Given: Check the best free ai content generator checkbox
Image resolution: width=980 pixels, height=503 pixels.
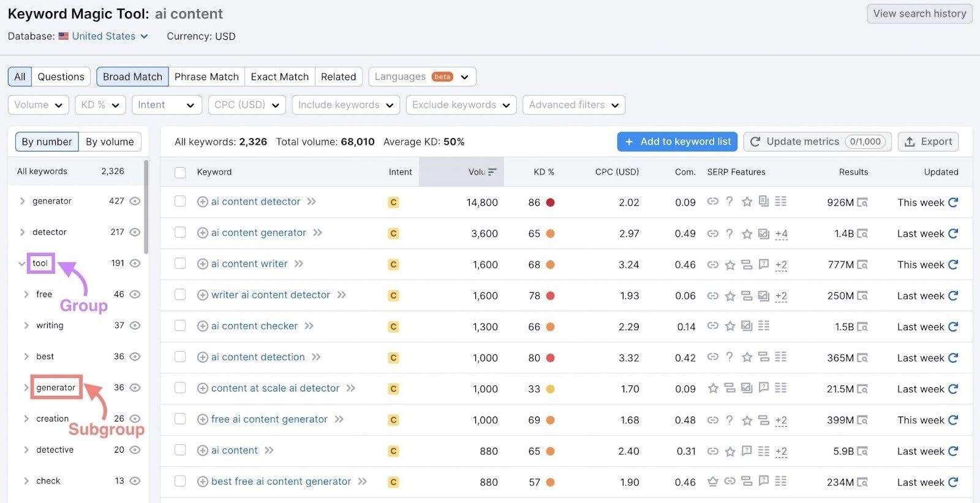Looking at the screenshot, I should point(180,481).
